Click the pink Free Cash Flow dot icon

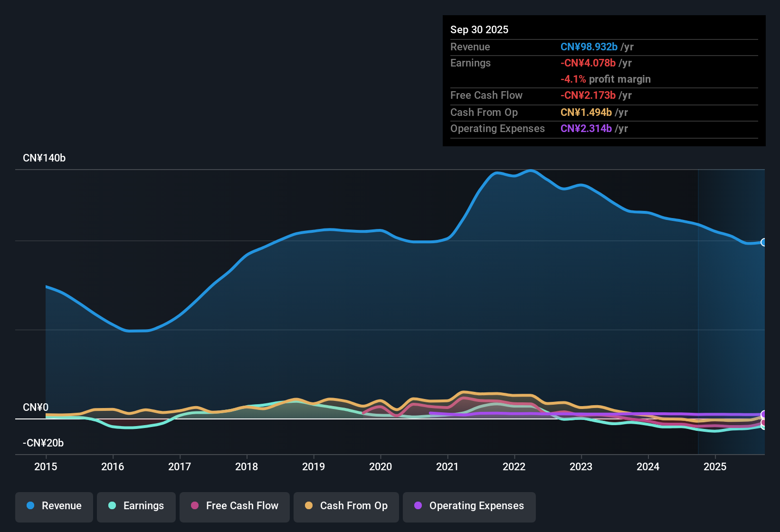pyautogui.click(x=194, y=506)
